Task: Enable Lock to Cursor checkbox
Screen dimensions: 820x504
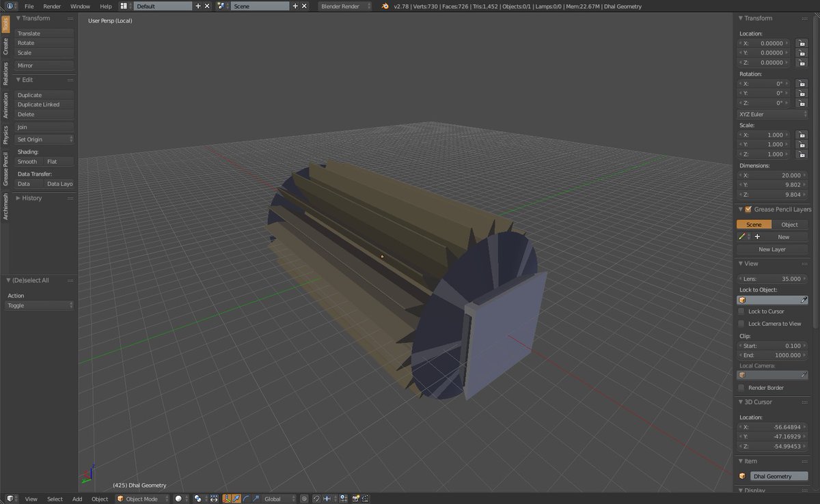Action: click(741, 311)
